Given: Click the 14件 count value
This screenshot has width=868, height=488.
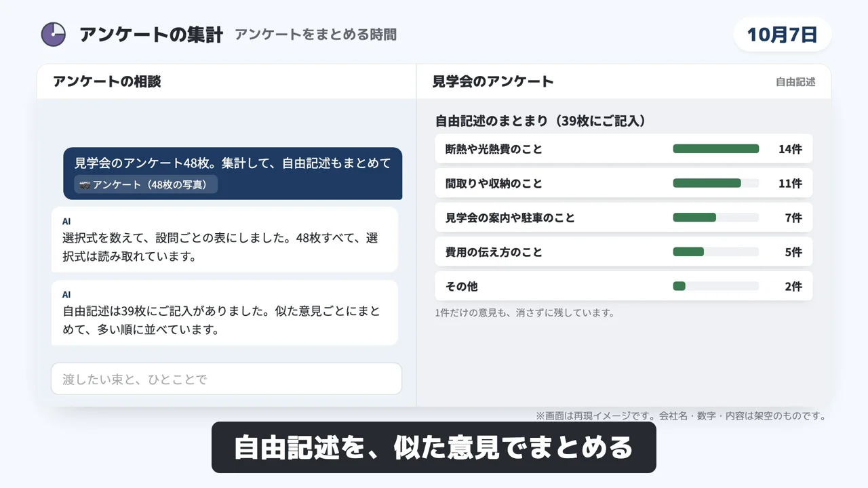Looking at the screenshot, I should (790, 149).
